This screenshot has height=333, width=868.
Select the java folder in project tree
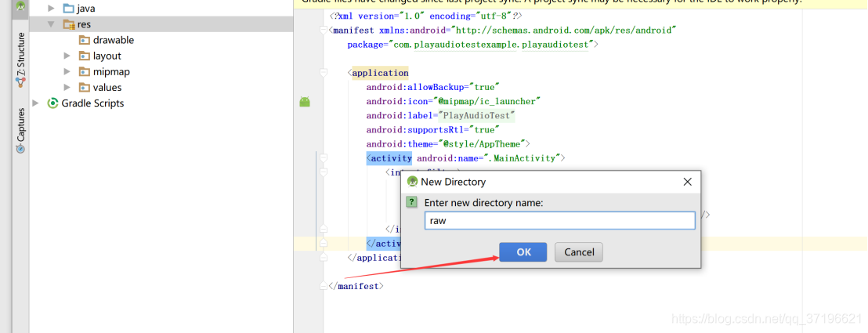86,9
